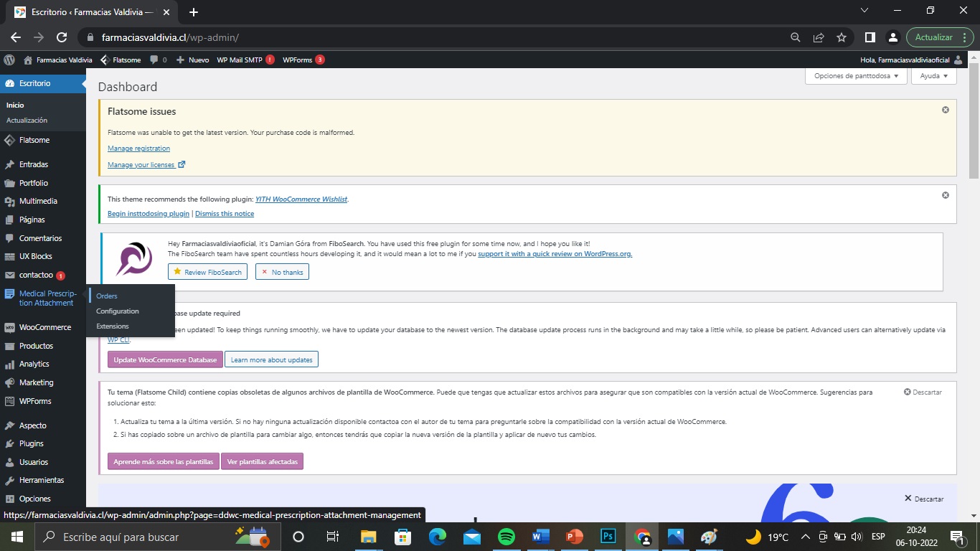Click the Plugins sidebar icon

(x=9, y=443)
